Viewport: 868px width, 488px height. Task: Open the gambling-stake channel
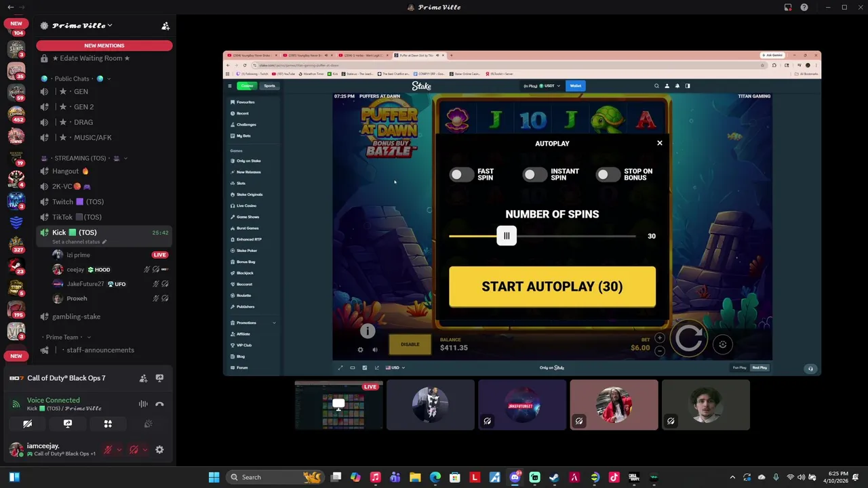coord(104,317)
